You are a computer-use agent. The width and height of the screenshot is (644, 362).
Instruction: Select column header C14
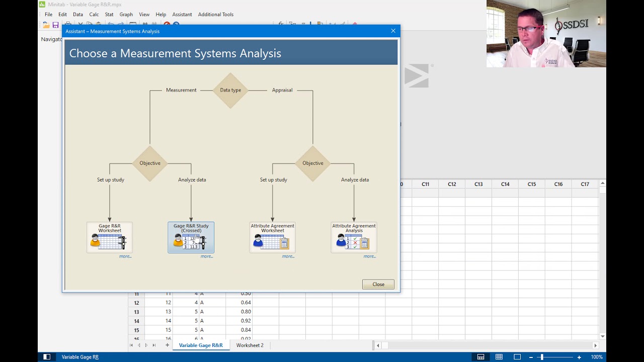click(x=505, y=185)
